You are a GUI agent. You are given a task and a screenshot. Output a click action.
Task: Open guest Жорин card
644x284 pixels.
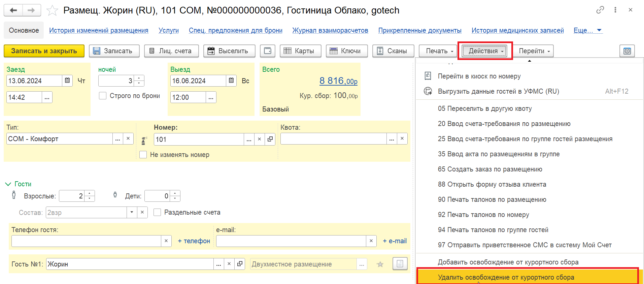pyautogui.click(x=240, y=264)
